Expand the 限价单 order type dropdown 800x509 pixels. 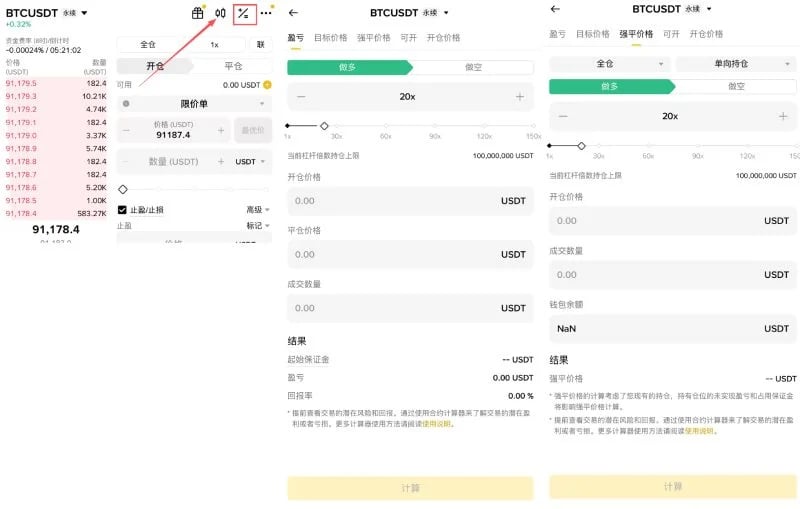(194, 104)
